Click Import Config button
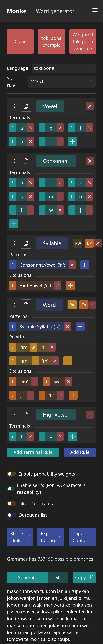The height and width of the screenshot is (644, 103). (82, 537)
